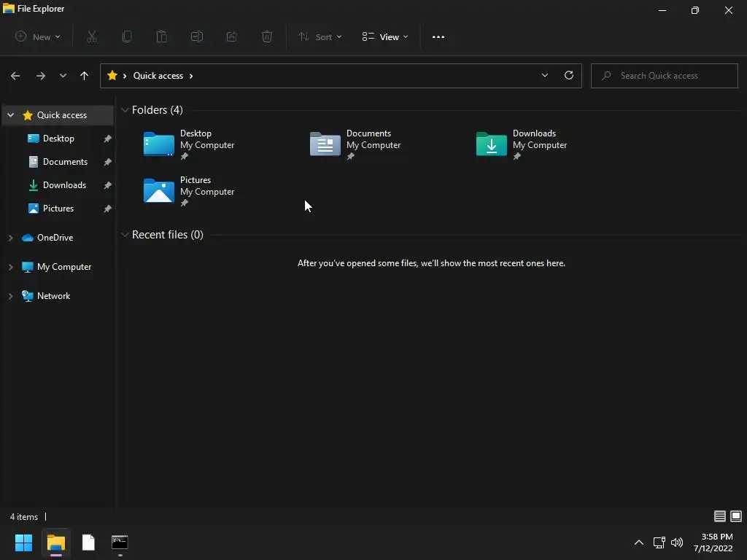Open Documents in the sidebar
This screenshot has width=747, height=560.
pyautogui.click(x=65, y=162)
